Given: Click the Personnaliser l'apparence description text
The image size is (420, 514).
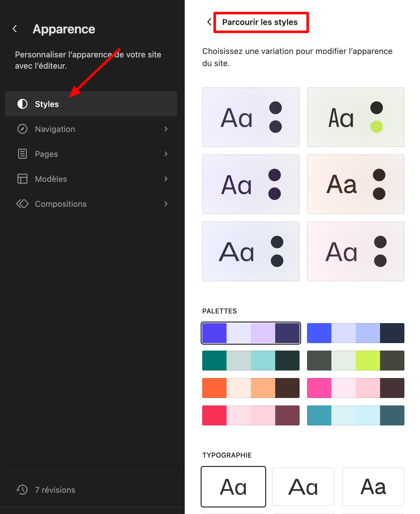Looking at the screenshot, I should tap(88, 60).
